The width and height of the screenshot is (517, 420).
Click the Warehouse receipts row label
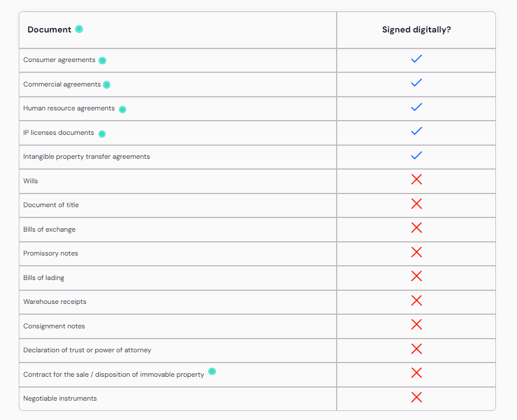point(55,302)
